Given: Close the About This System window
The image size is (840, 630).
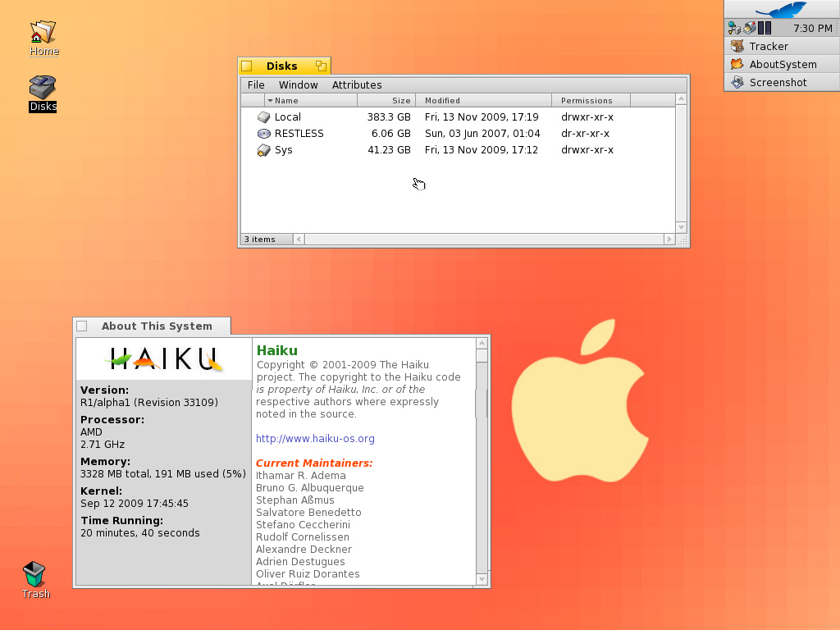Looking at the screenshot, I should coord(82,326).
